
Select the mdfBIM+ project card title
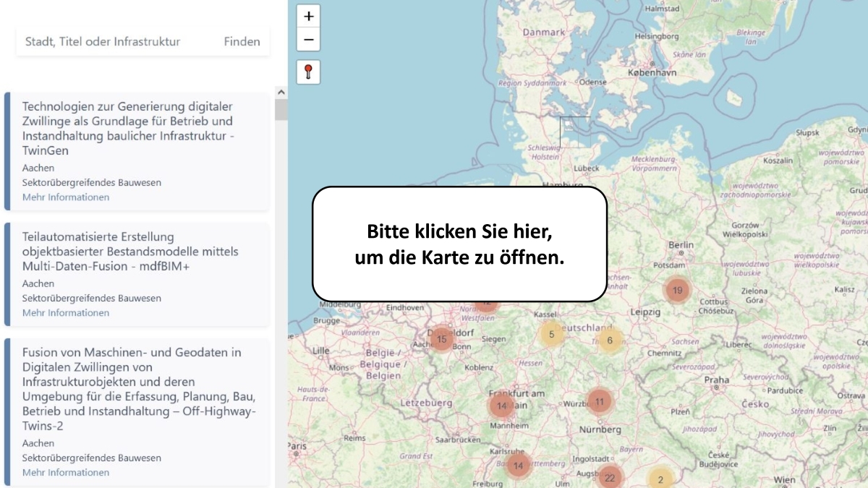(x=130, y=252)
